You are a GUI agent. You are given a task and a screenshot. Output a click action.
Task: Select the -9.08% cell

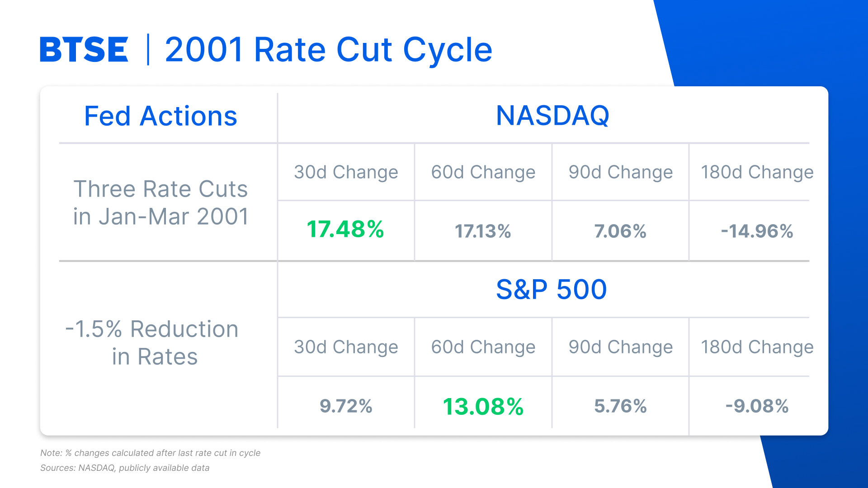[757, 406]
